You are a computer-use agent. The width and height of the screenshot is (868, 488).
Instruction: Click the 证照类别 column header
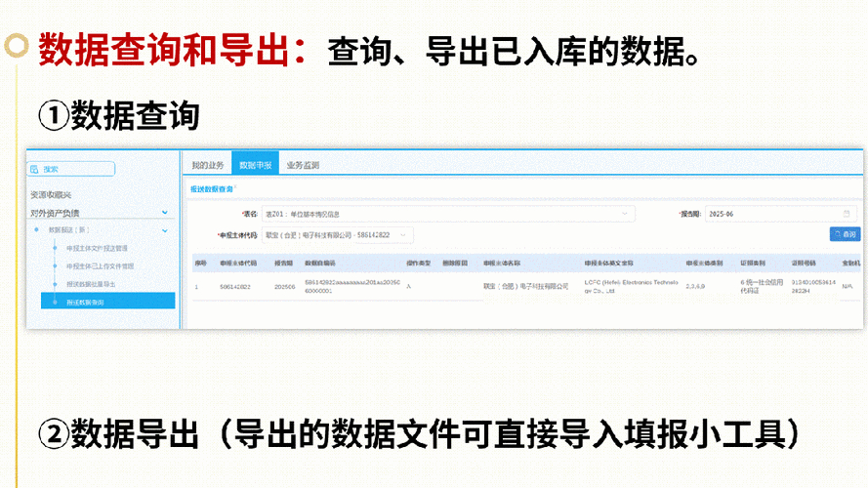[x=753, y=263]
